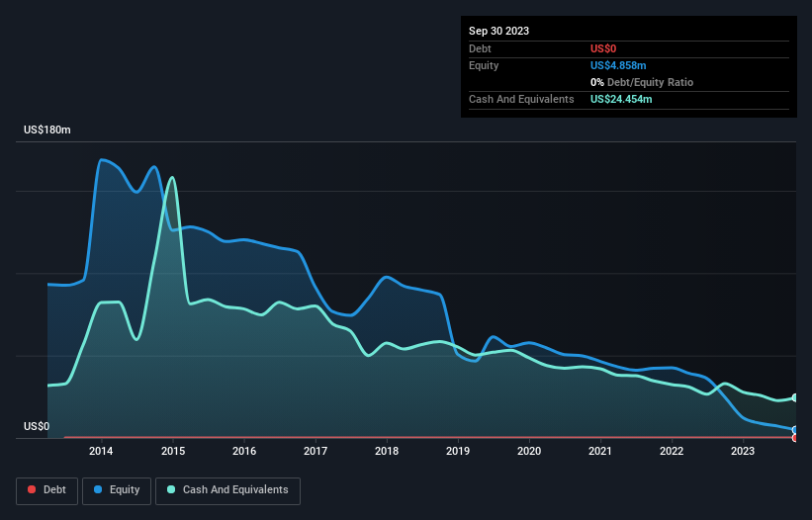Click the Debt value US$0 in tooltip
The width and height of the screenshot is (812, 520).
pyautogui.click(x=603, y=48)
